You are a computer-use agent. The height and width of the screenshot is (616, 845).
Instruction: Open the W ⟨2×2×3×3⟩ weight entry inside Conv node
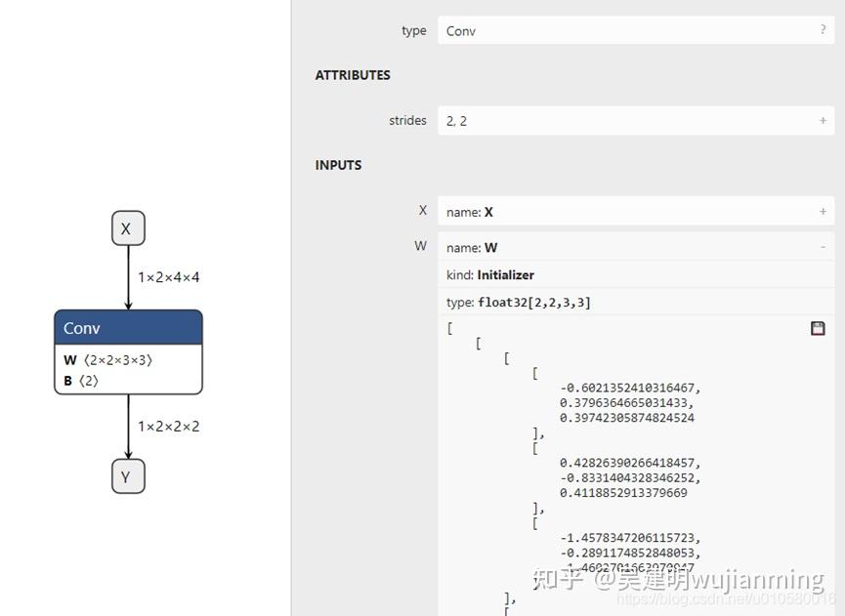tap(127, 359)
